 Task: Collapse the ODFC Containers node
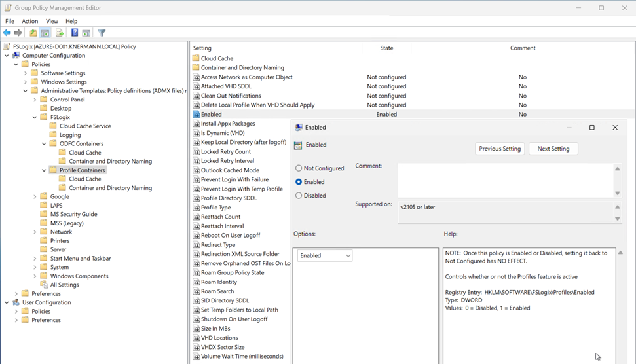pos(44,143)
